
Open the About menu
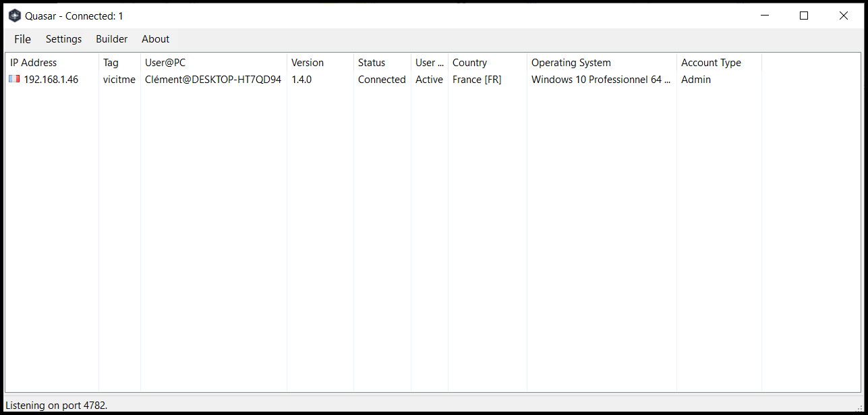point(155,39)
